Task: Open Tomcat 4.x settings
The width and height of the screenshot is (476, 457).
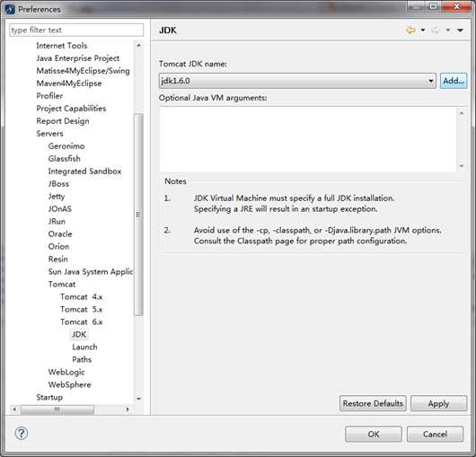Action: coord(82,296)
